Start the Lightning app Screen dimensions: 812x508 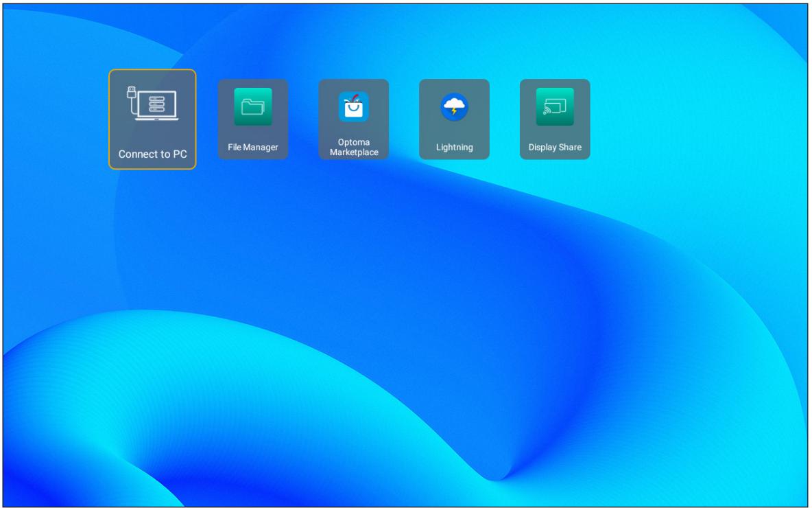pyautogui.click(x=454, y=119)
